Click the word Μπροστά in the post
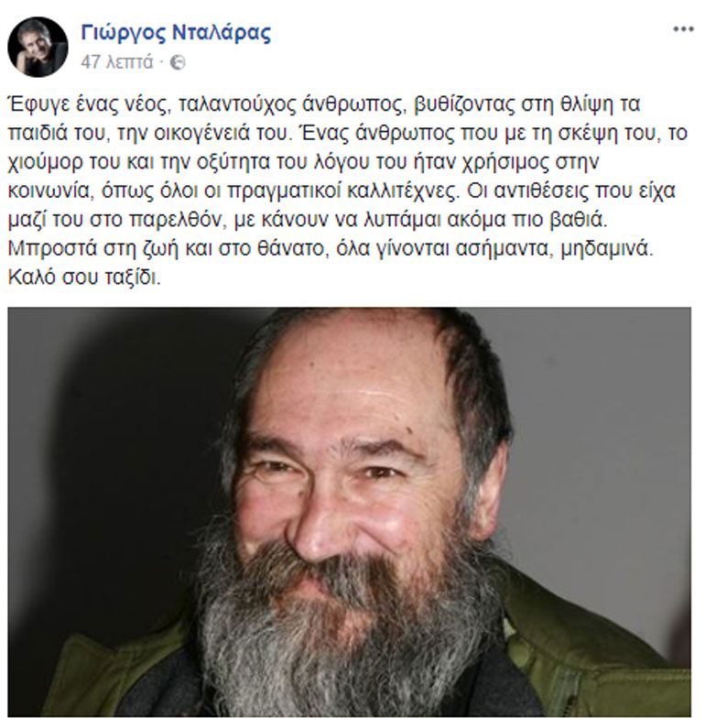 tap(52, 249)
